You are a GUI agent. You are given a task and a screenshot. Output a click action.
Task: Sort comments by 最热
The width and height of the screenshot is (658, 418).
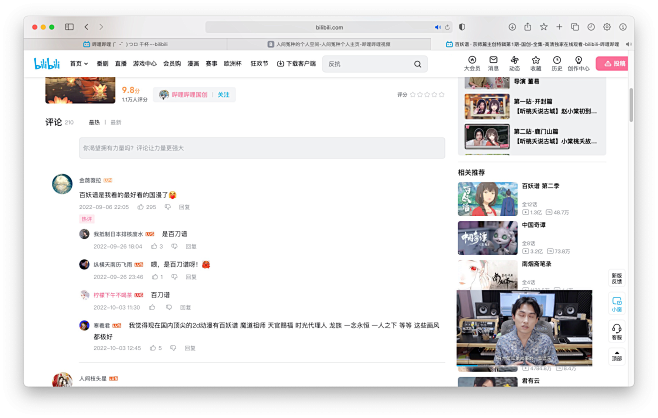[x=94, y=123]
